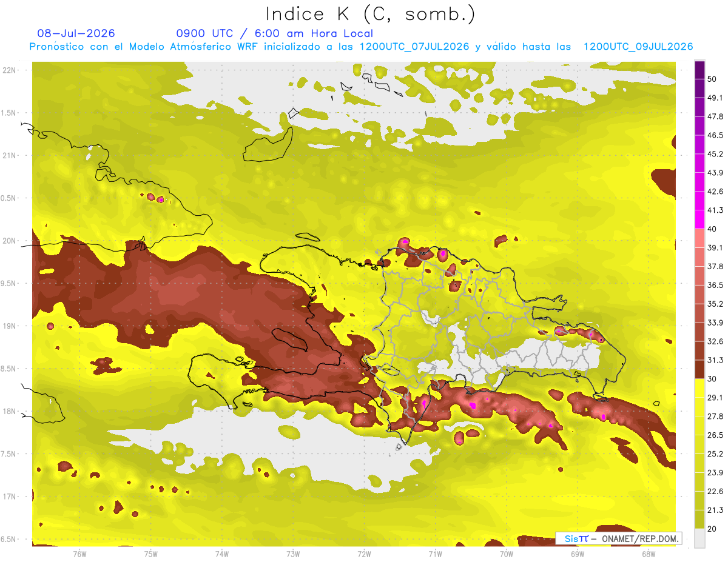
Task: Click the colorbar value '27.8'
Action: 715,416
